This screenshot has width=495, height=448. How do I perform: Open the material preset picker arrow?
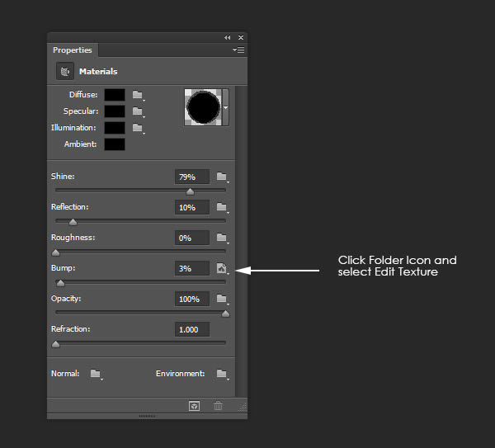[x=226, y=107]
